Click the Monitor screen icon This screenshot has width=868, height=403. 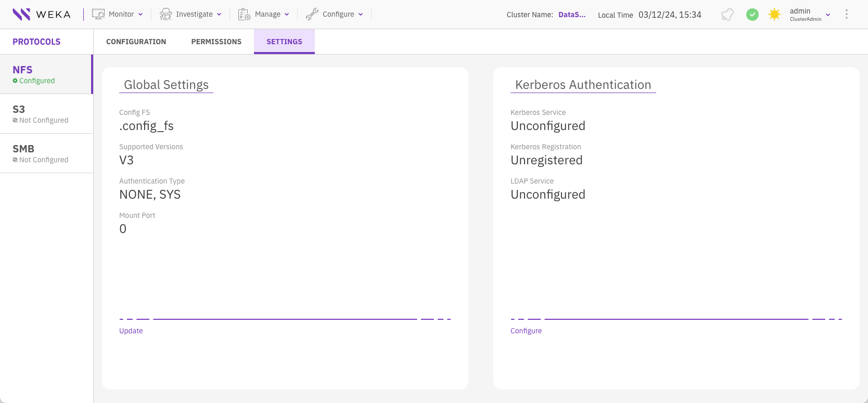click(98, 15)
